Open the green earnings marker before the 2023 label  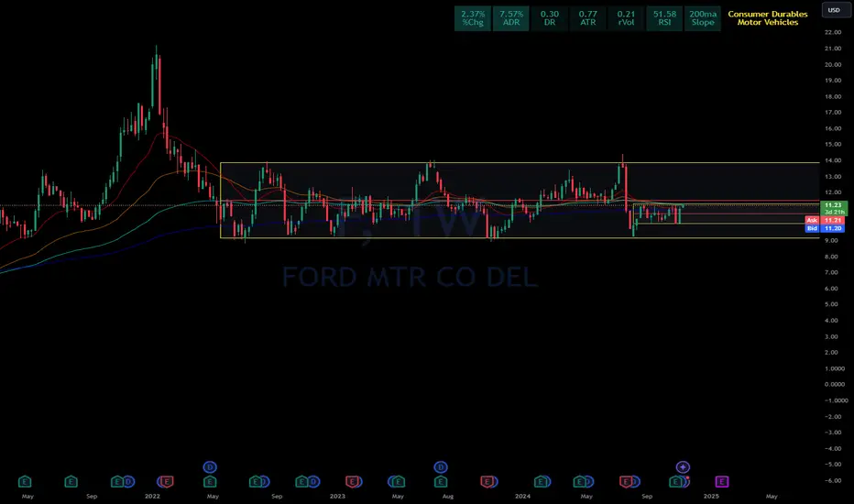pyautogui.click(x=301, y=482)
